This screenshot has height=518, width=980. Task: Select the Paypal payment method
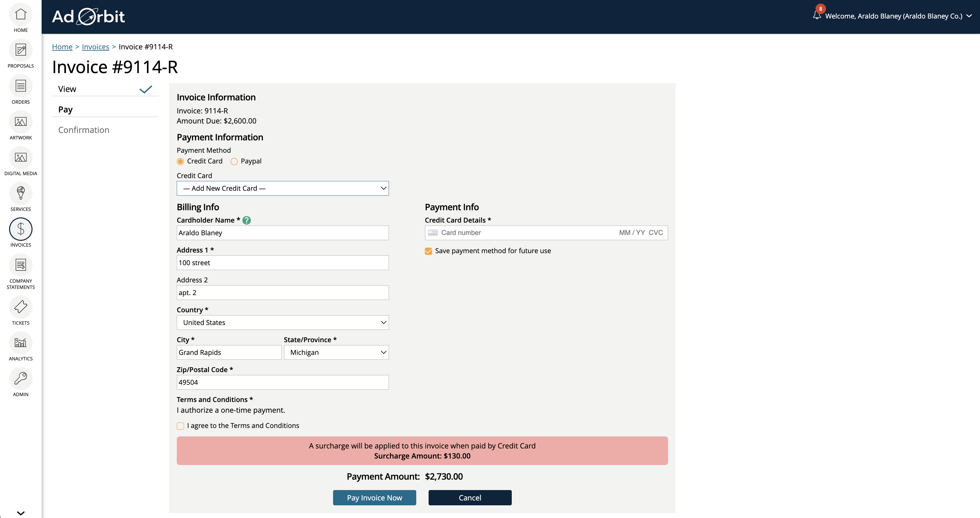pyautogui.click(x=234, y=162)
